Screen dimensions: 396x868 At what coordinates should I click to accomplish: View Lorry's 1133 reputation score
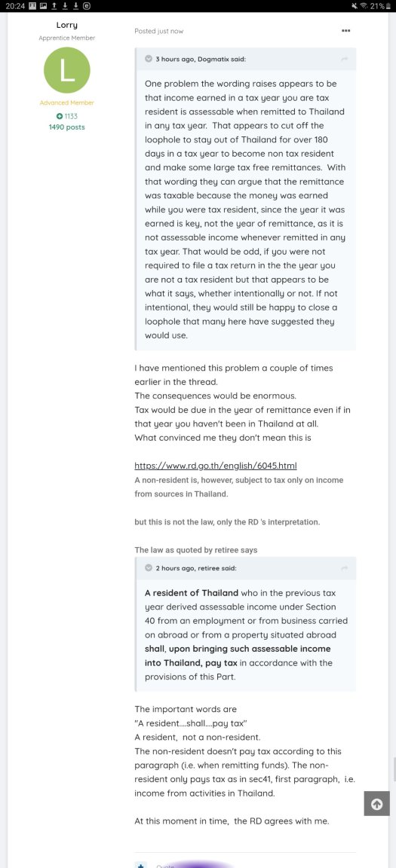[67, 116]
